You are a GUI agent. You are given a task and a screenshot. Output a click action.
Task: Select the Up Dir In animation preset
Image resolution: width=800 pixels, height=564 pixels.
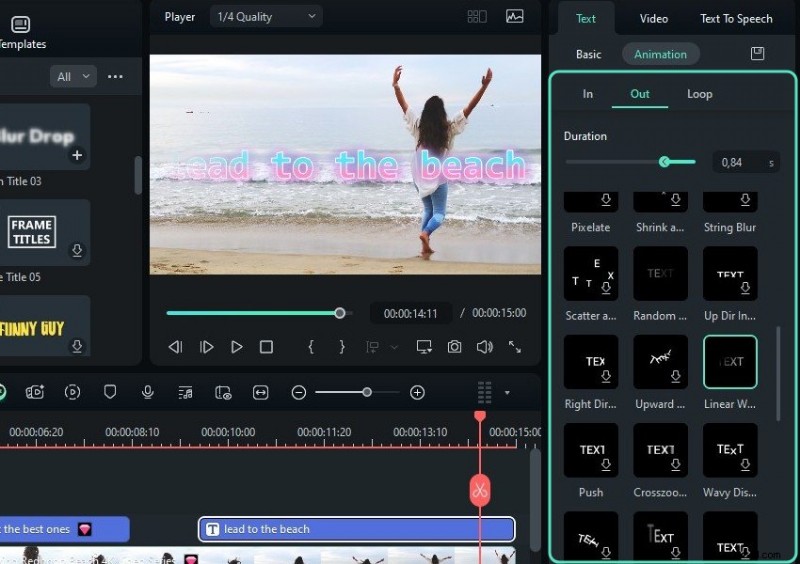tap(730, 273)
